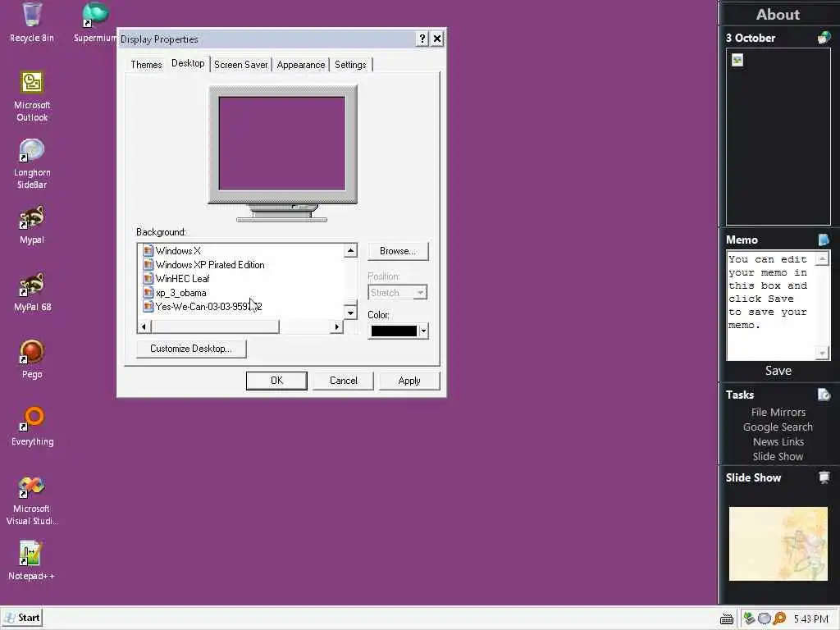Open the Start menu
The width and height of the screenshot is (840, 630).
[22, 618]
